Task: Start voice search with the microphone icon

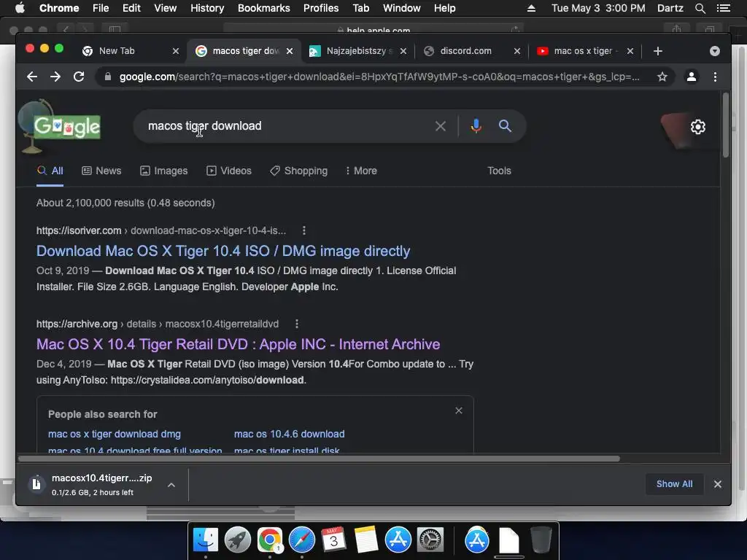Action: point(476,125)
